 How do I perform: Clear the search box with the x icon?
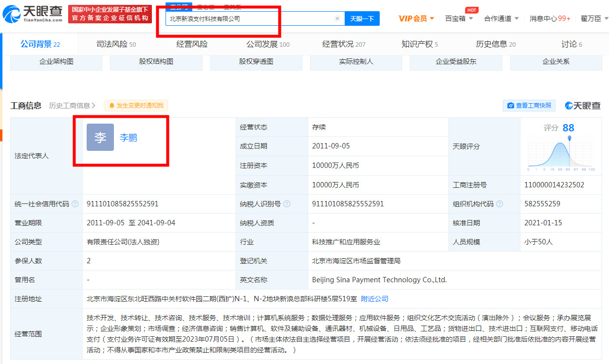[337, 18]
